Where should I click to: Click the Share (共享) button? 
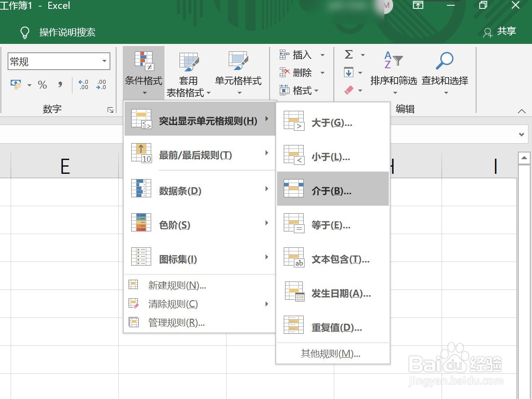click(x=500, y=31)
